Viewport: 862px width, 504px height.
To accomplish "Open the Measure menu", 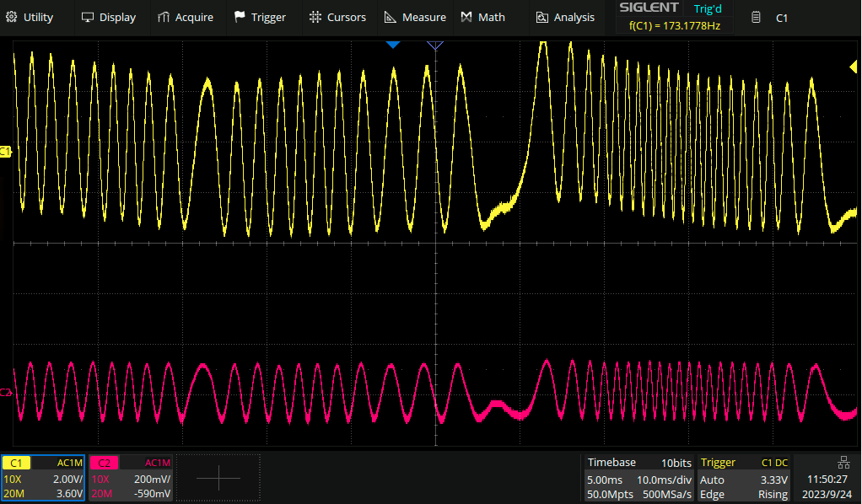I will click(x=415, y=17).
